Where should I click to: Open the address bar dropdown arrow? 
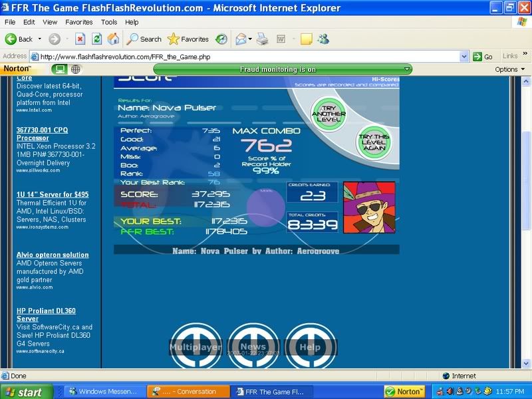pyautogui.click(x=465, y=57)
